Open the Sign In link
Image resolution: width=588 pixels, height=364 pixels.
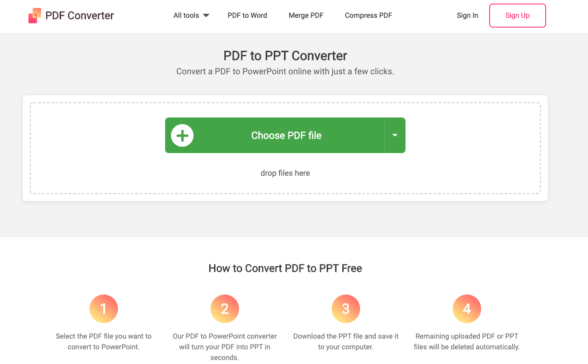pos(467,15)
